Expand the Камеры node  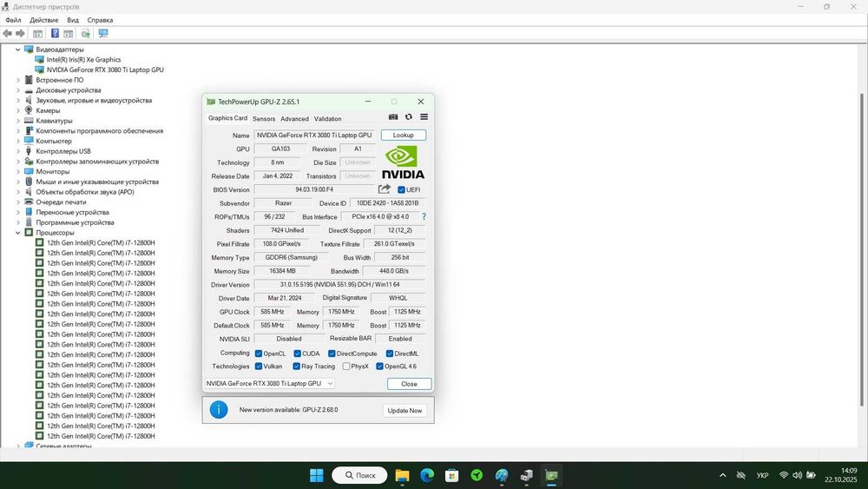click(x=17, y=110)
